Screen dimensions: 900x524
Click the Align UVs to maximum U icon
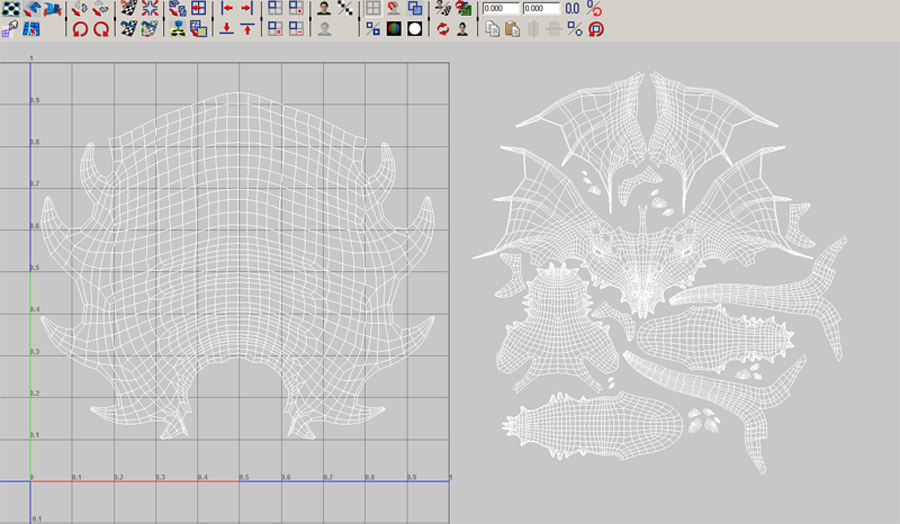tap(246, 9)
